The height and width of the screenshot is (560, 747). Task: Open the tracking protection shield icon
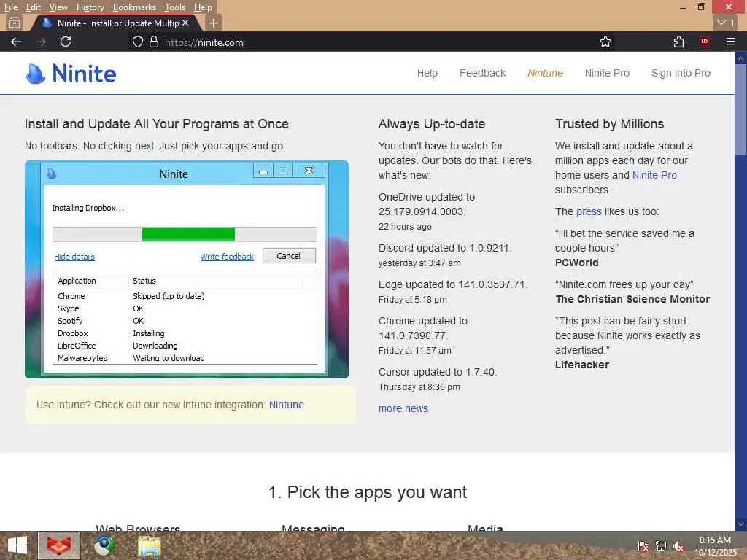[x=138, y=42]
